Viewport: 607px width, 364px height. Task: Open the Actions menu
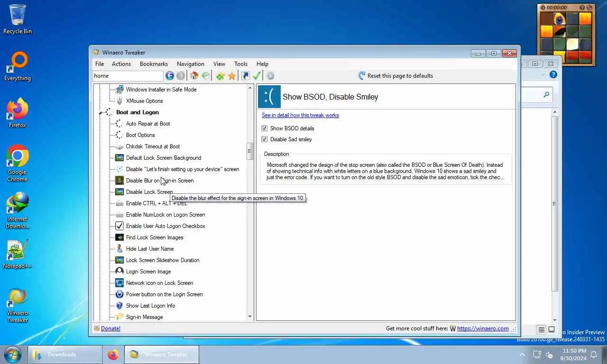[121, 64]
